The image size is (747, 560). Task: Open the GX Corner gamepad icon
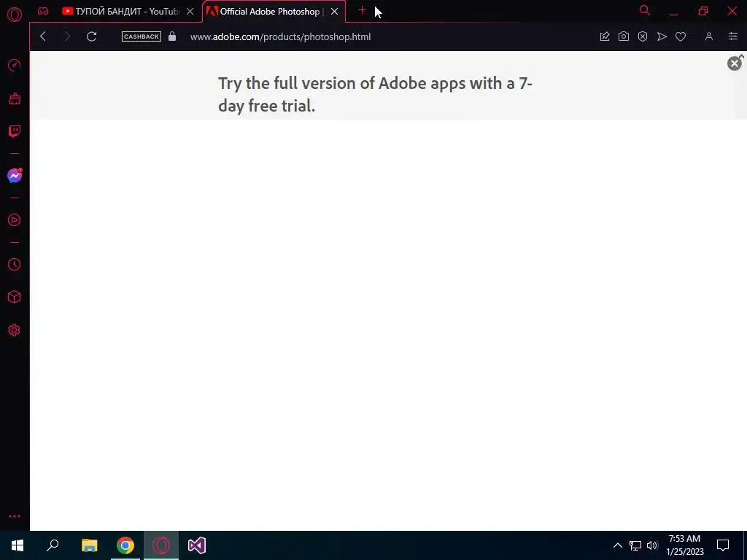click(43, 11)
